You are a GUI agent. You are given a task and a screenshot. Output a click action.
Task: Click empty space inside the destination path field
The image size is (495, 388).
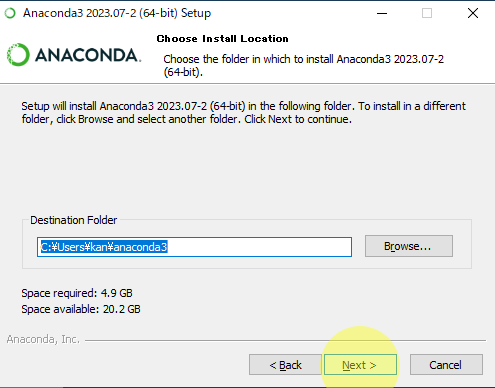click(260, 247)
